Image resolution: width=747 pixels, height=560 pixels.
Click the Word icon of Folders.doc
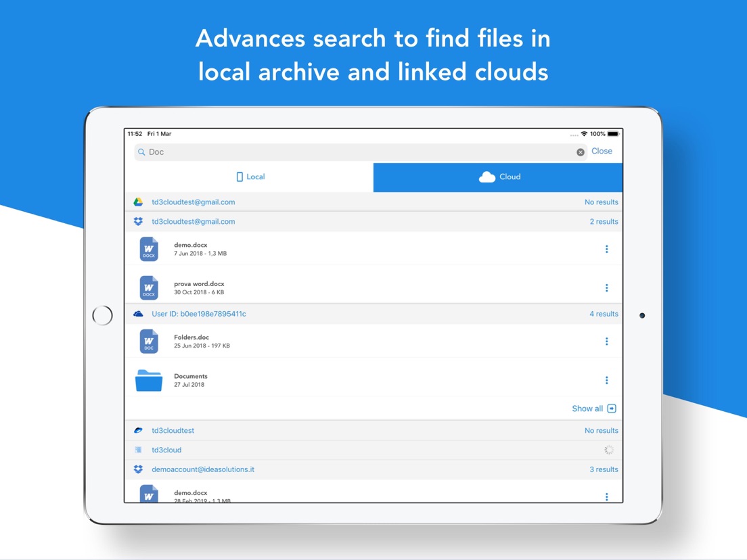[149, 342]
